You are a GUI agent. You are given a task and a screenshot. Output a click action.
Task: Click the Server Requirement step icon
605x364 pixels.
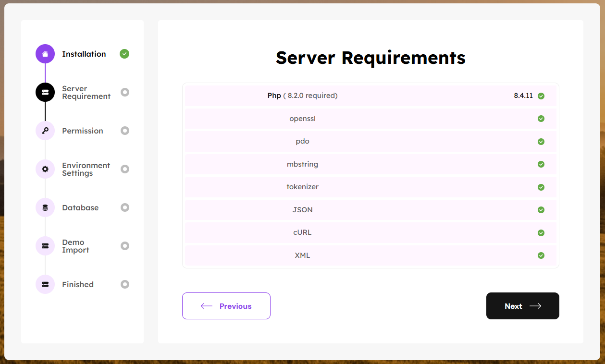click(x=45, y=92)
